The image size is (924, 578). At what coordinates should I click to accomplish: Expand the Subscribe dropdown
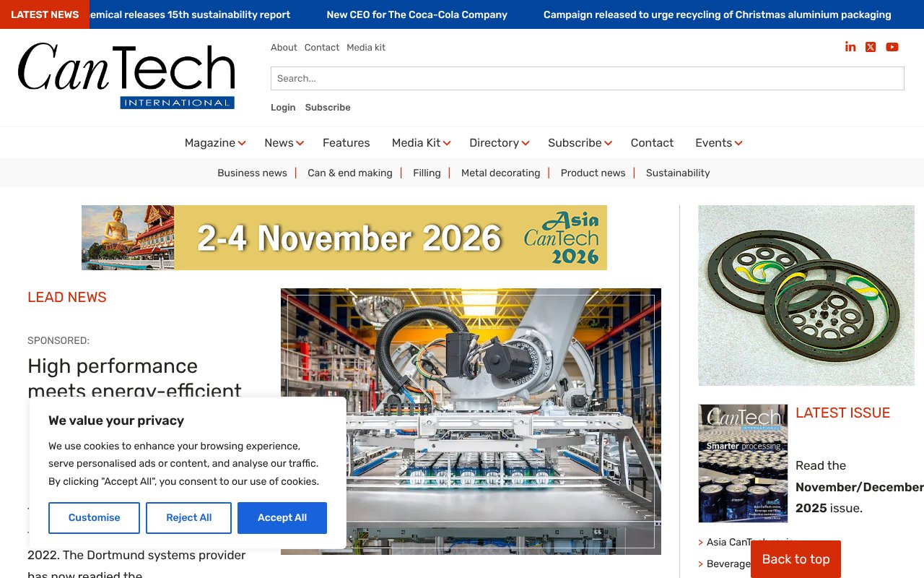(575, 142)
